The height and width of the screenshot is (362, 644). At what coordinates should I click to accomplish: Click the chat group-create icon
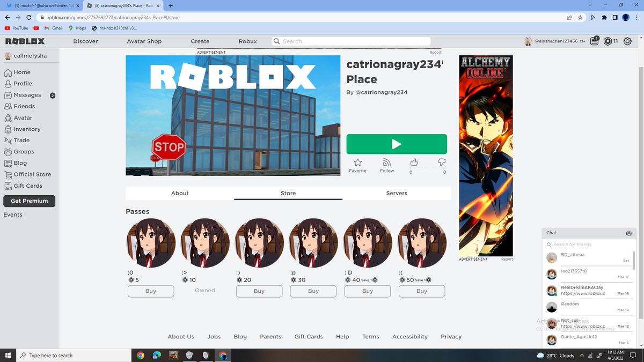point(628,233)
